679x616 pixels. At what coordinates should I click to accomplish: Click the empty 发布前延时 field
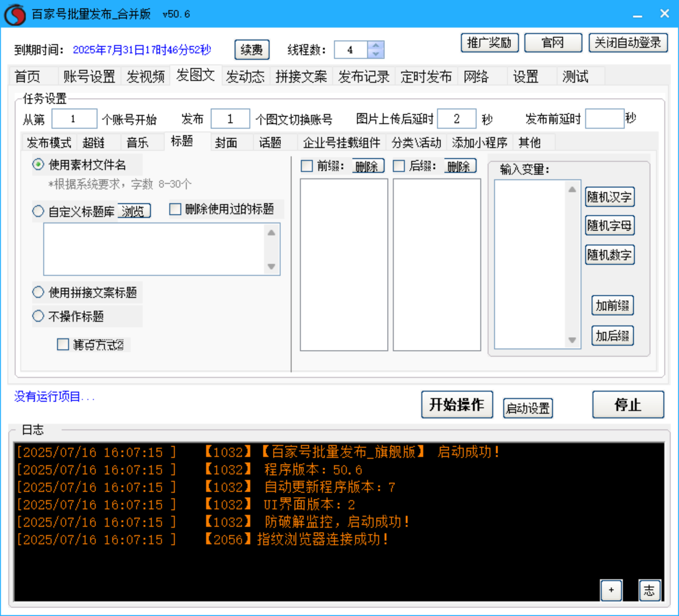tap(605, 118)
